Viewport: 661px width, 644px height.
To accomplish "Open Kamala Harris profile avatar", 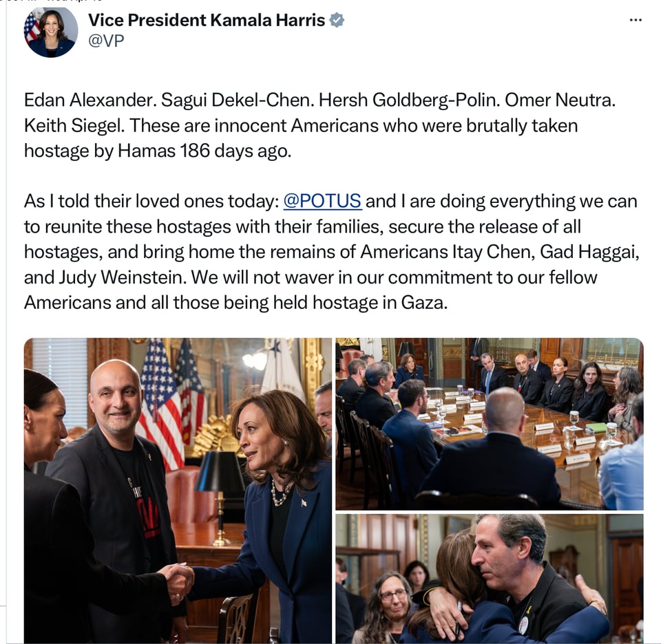I will coord(50,32).
